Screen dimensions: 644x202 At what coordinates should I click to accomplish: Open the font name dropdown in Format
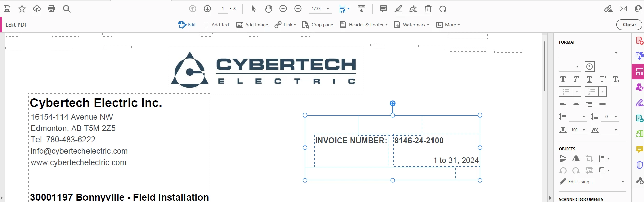coord(616,53)
